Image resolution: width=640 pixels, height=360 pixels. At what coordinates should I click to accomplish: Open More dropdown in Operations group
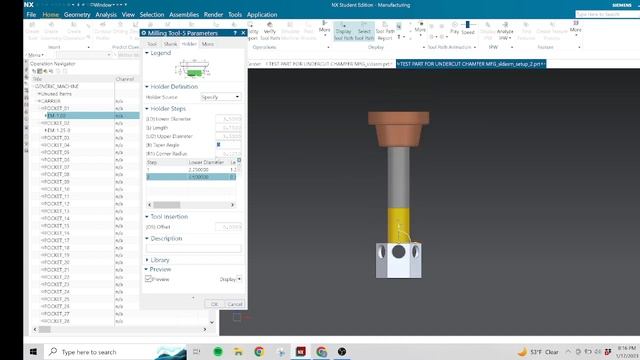coord(324,29)
